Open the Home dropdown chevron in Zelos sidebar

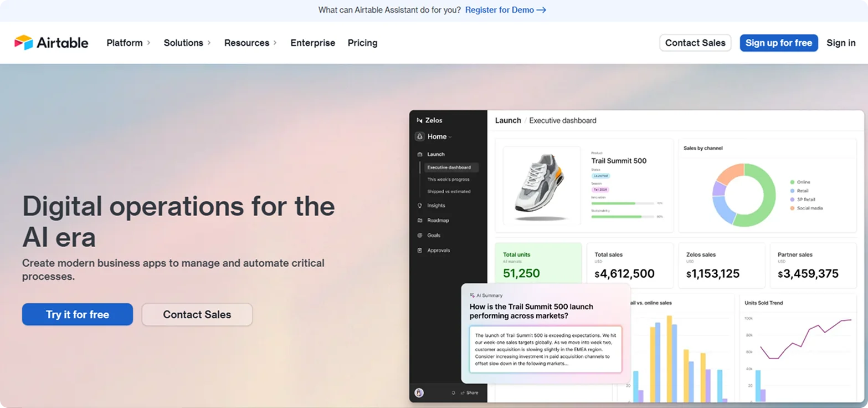[x=450, y=137]
